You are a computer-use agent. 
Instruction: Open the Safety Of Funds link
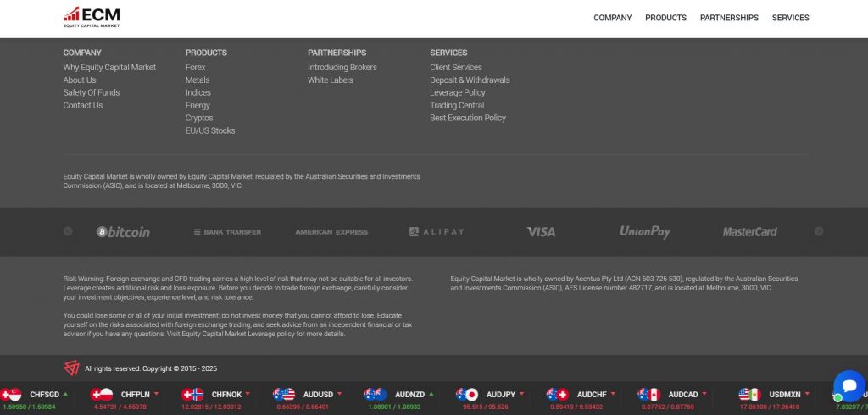click(92, 92)
